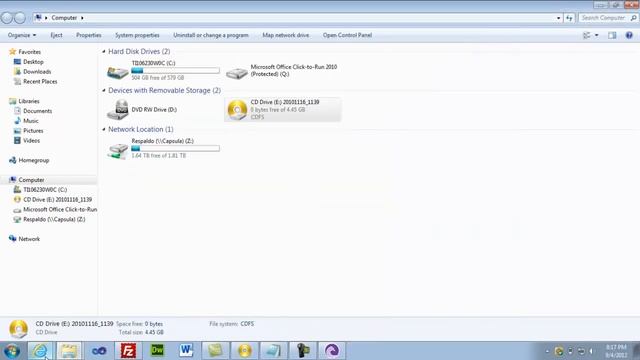Click the search magnifier icon
640x360 pixels.
[x=633, y=18]
